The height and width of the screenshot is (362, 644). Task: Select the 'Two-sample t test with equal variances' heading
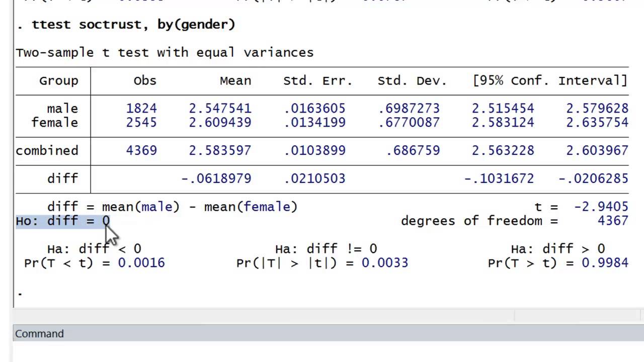click(165, 52)
